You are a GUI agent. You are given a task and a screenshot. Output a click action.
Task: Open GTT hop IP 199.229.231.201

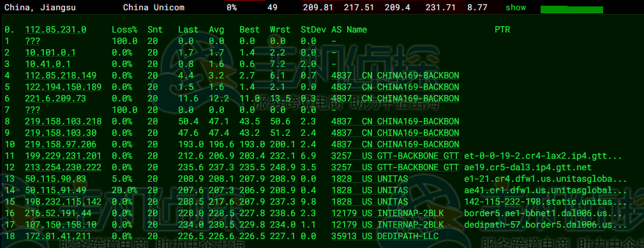[x=63, y=156]
